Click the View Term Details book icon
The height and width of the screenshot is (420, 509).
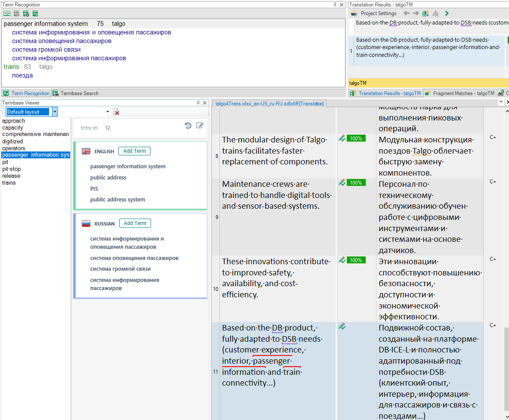(7, 13)
